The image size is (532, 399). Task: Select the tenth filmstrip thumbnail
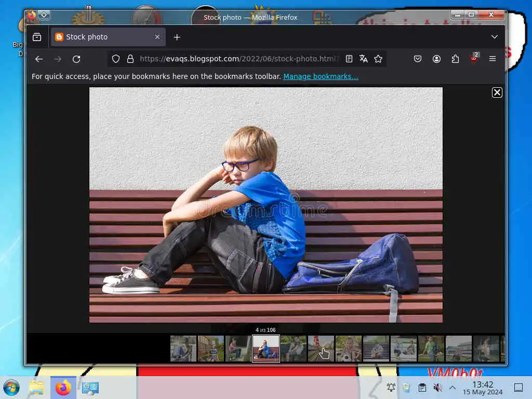coord(431,349)
